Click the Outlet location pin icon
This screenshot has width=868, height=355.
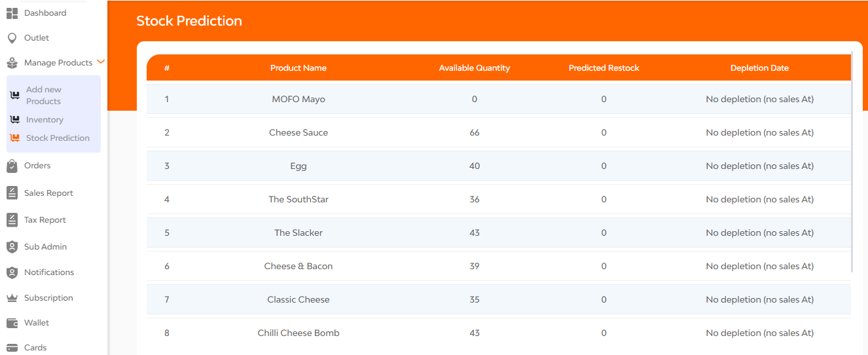11,38
